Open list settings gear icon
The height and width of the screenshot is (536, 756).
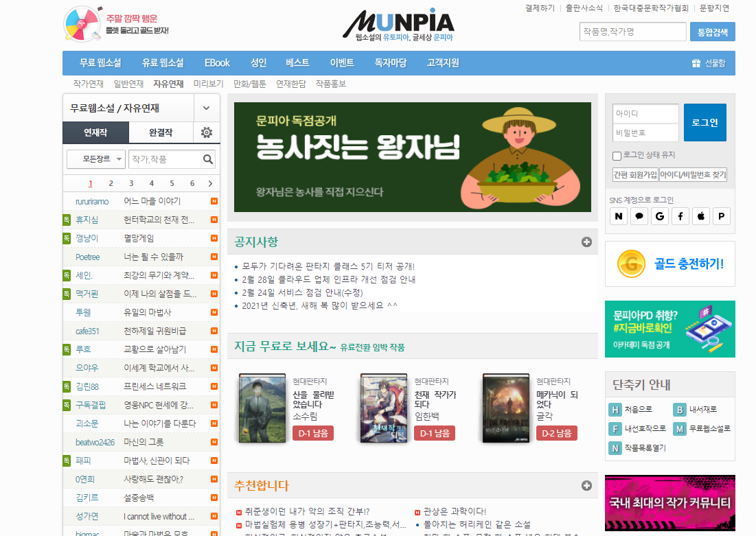pos(207,132)
